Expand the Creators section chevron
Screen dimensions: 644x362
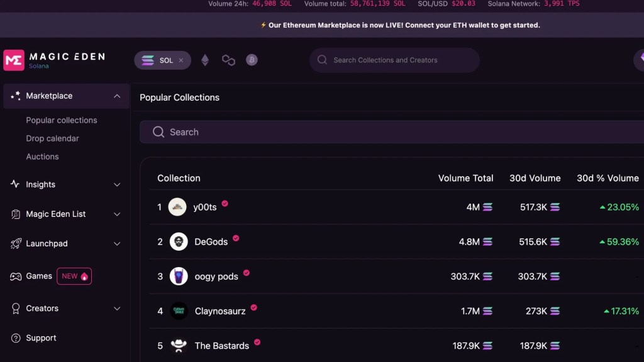click(117, 309)
